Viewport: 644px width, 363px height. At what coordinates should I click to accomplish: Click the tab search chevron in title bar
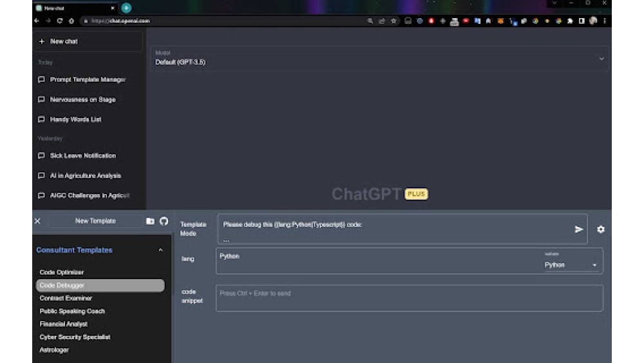554,3
